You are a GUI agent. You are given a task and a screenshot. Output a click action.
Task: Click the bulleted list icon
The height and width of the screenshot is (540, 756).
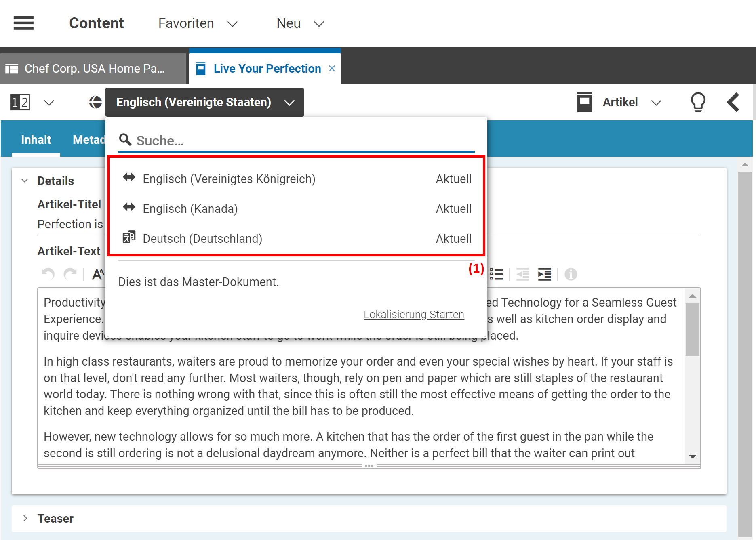(x=496, y=274)
